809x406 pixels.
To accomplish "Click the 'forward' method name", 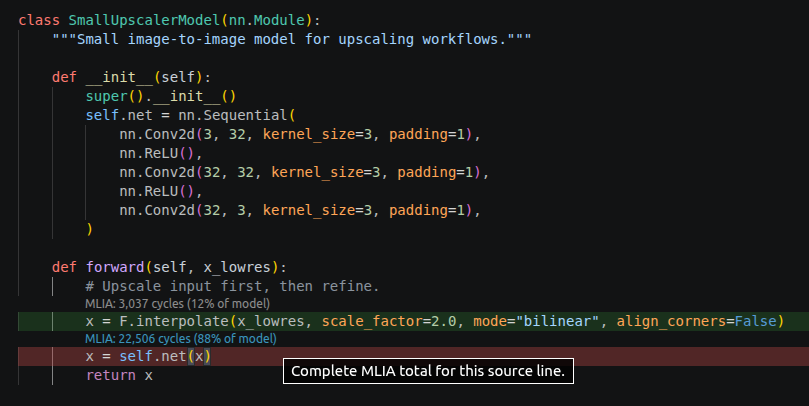I will (115, 267).
